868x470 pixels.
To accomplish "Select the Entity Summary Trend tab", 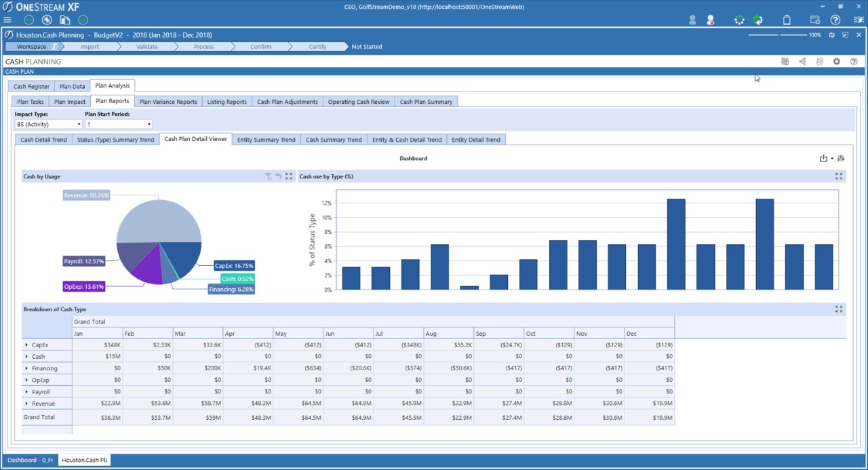I will coord(267,140).
